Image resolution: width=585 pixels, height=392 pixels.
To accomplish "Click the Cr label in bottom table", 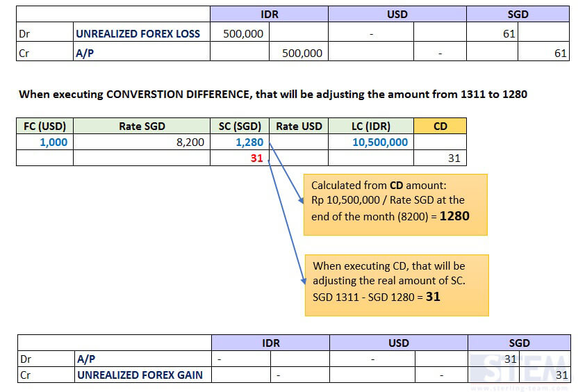I will [25, 375].
